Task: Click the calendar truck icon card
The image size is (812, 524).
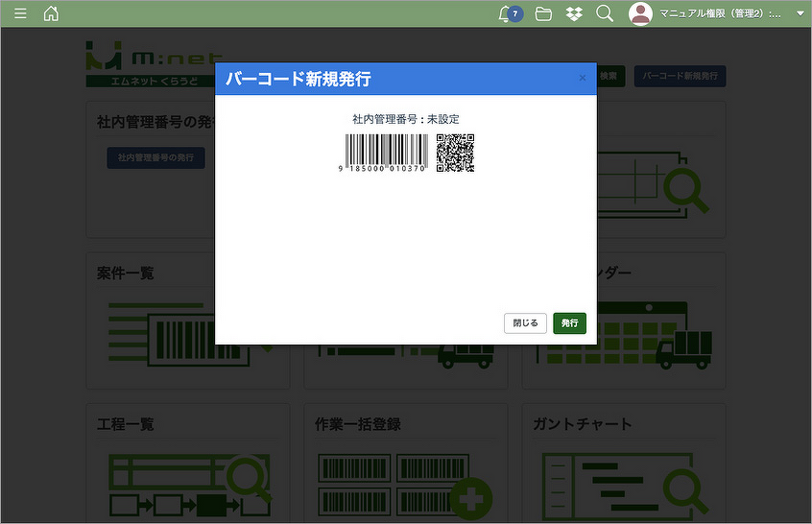Action: pyautogui.click(x=624, y=335)
